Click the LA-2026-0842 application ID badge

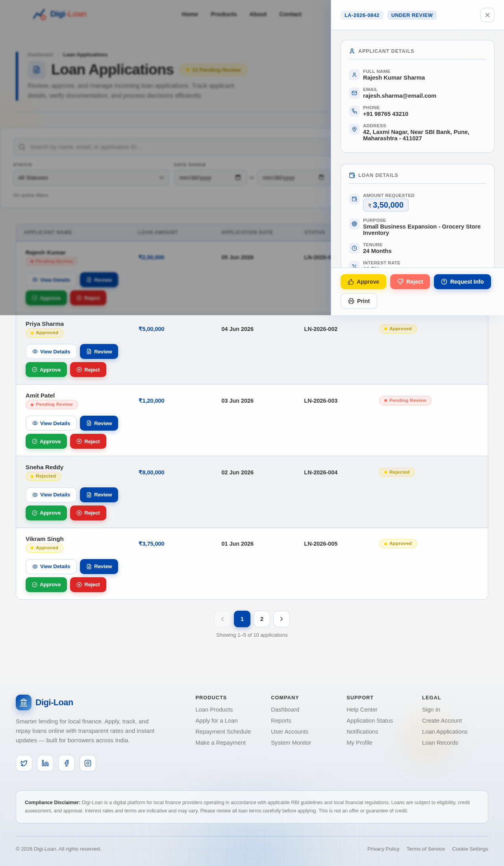tap(362, 15)
